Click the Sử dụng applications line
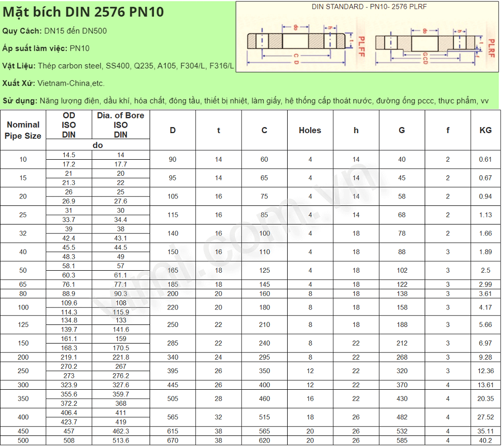502x448 pixels. [245, 101]
